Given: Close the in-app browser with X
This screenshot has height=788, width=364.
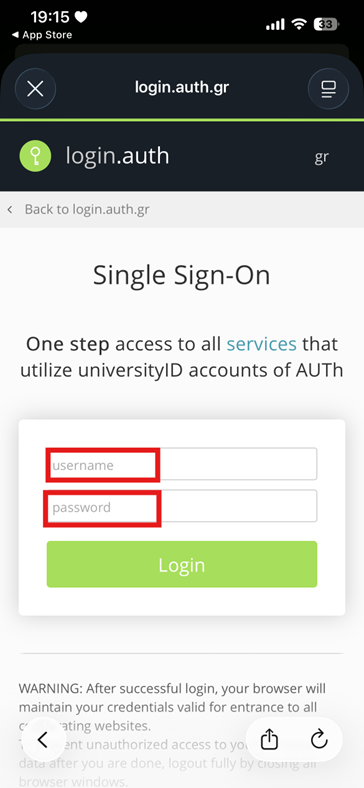Looking at the screenshot, I should (35, 89).
